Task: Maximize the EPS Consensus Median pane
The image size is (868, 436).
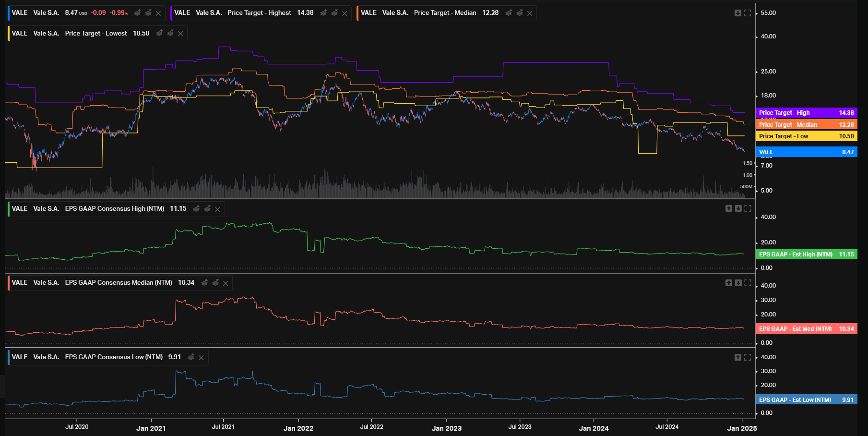Action: (748, 283)
